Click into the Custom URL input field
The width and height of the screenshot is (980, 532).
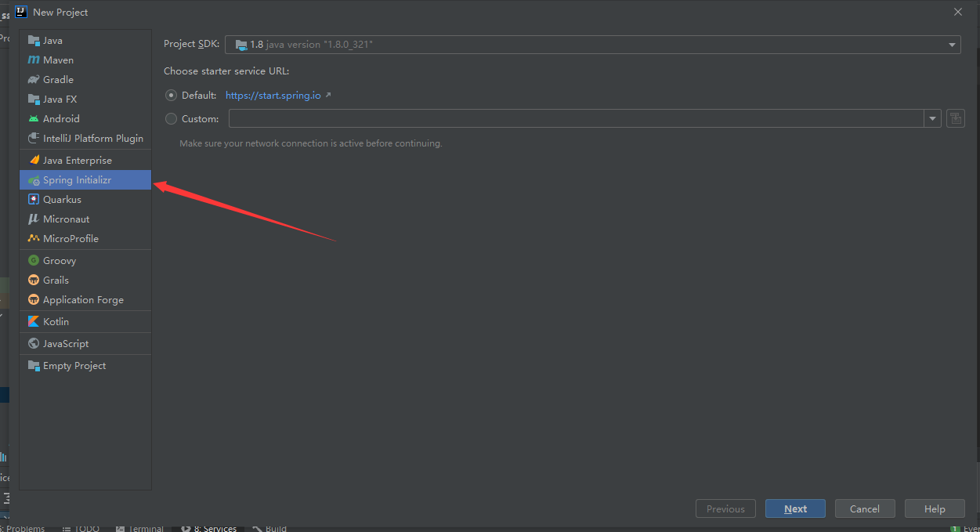click(577, 118)
